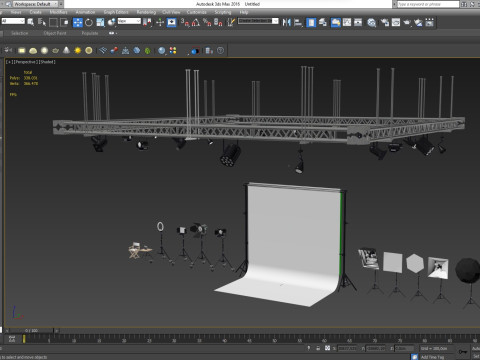480x360 pixels.
Task: Click the Select Object tool icon
Action: click(31, 22)
